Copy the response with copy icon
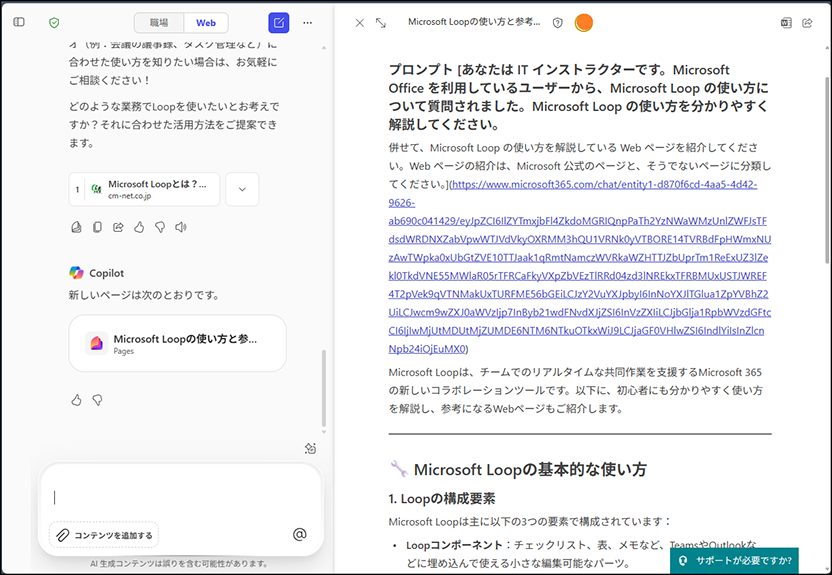Image resolution: width=832 pixels, height=575 pixels. [97, 227]
